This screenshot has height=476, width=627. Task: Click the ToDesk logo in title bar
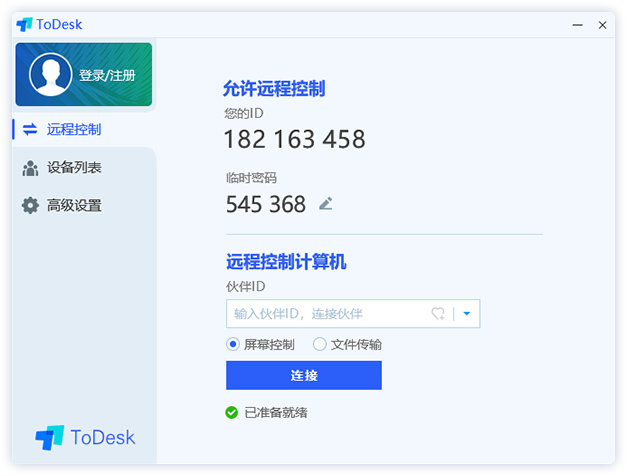tap(24, 24)
